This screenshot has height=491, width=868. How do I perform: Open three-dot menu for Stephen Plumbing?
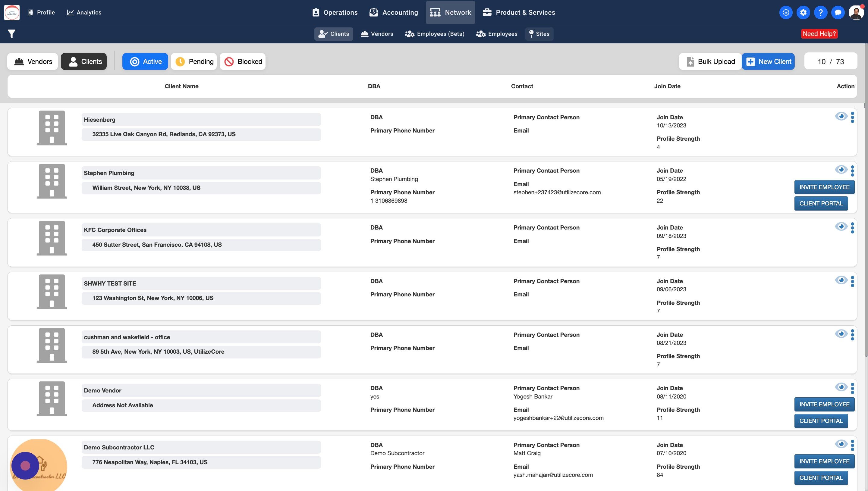(x=853, y=171)
